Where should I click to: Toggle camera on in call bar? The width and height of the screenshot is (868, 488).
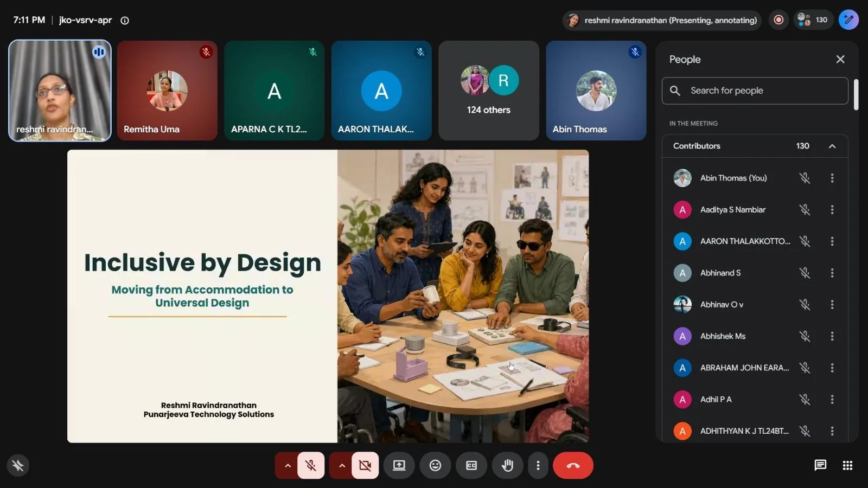tap(365, 465)
